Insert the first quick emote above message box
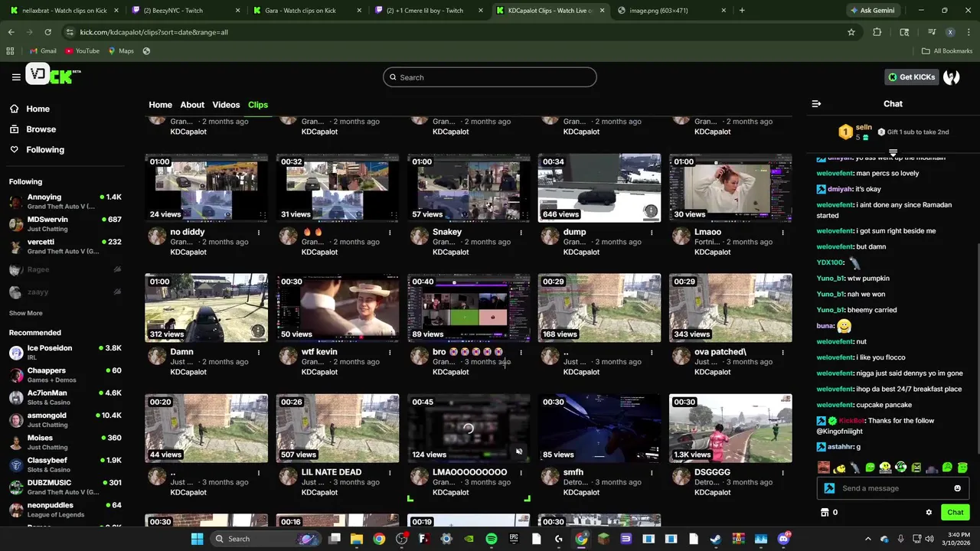Image resolution: width=980 pixels, height=551 pixels. click(824, 467)
